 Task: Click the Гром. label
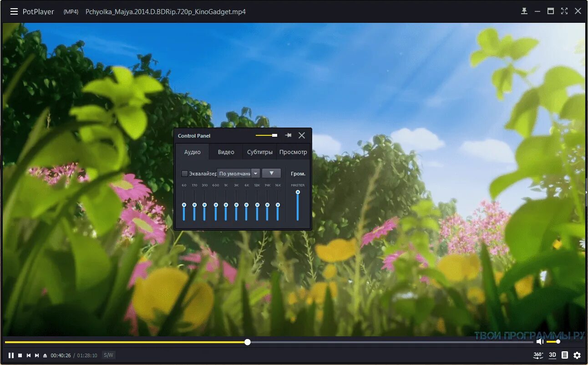coord(298,174)
